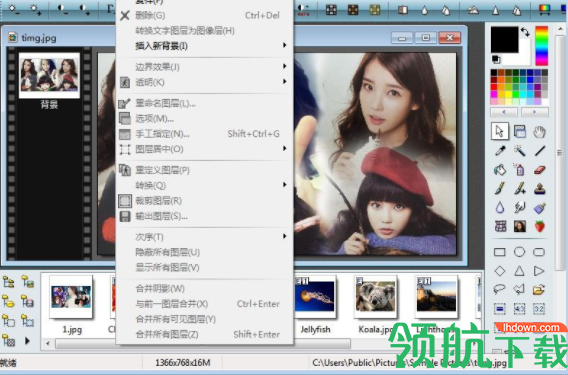
Task: Choose 重命名图层(L)... menu entry
Action: pyautogui.click(x=204, y=104)
